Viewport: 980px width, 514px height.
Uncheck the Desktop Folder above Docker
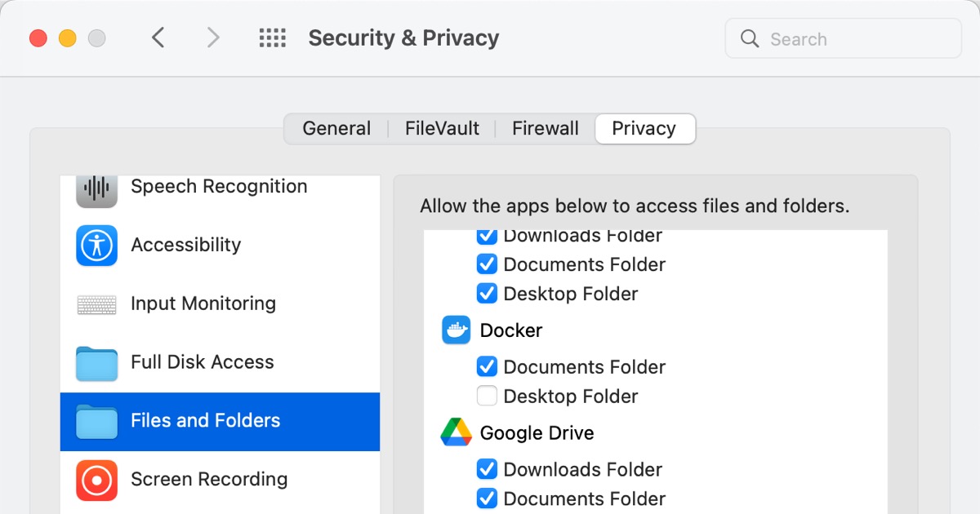point(487,294)
